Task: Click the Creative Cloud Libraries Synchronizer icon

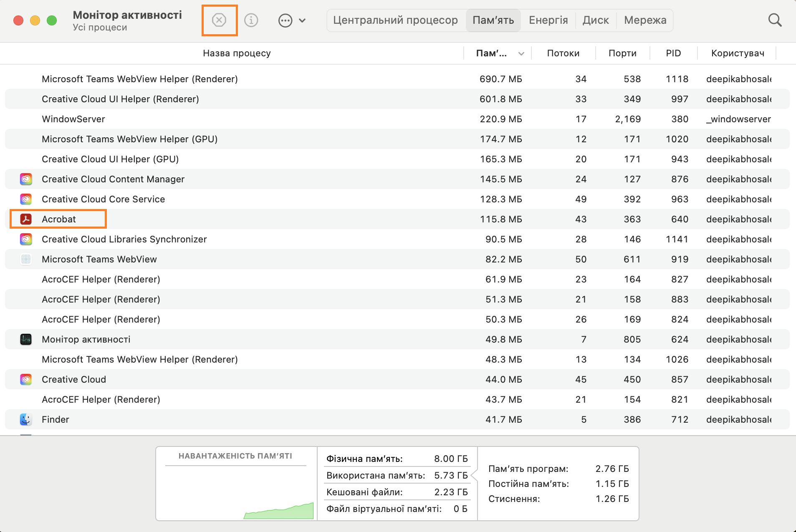Action: 26,239
